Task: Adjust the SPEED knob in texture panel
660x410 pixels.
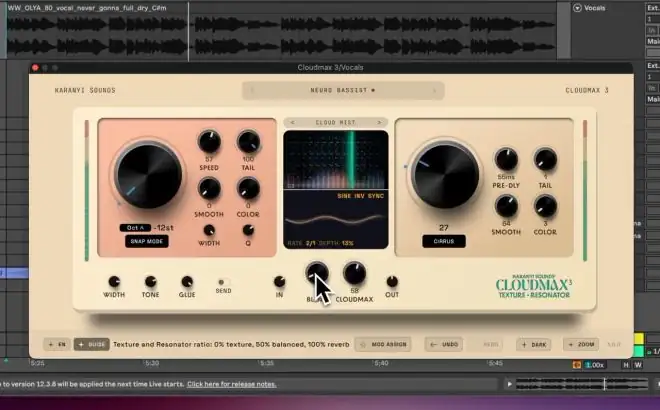Action: point(209,142)
